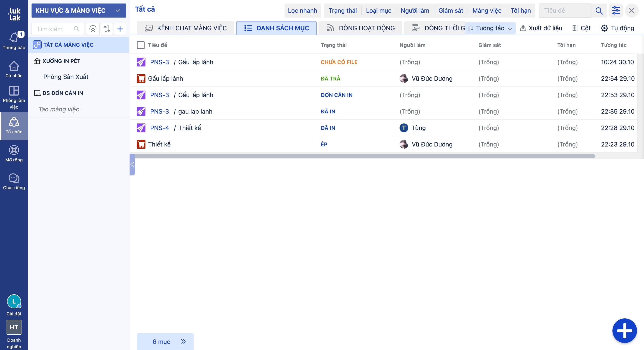The width and height of the screenshot is (644, 350).
Task: Click the blue plus icon beside search
Action: click(120, 29)
